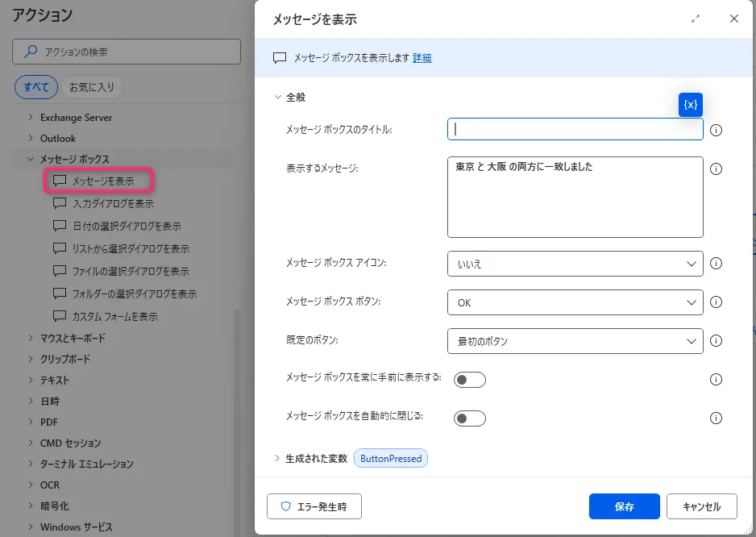Screen dimensions: 756x537
Task: Open the 詳細 link
Action: click(x=422, y=58)
